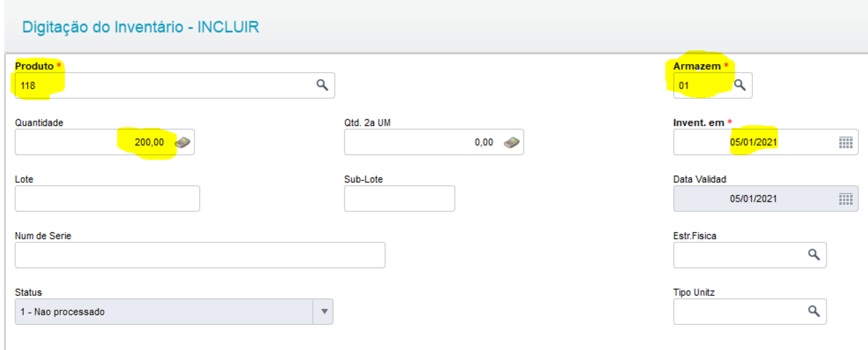Open calendar picker for Invent. em
This screenshot has height=350, width=868.
click(x=845, y=142)
